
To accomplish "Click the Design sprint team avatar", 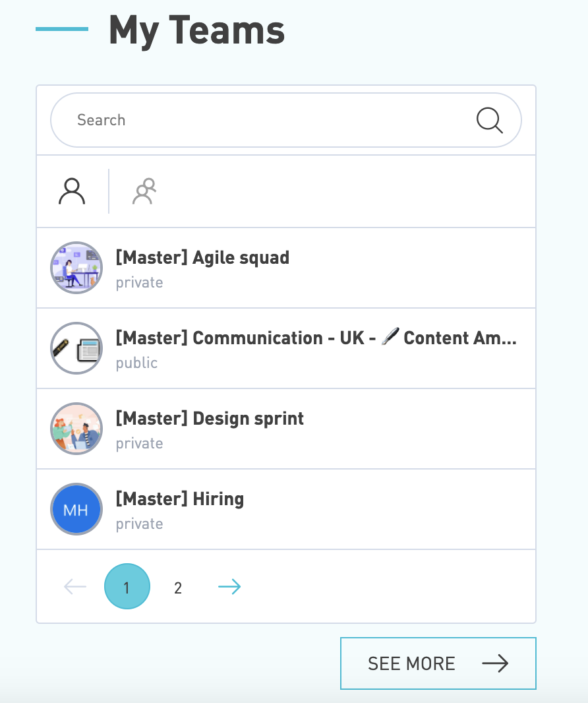I will pyautogui.click(x=76, y=429).
